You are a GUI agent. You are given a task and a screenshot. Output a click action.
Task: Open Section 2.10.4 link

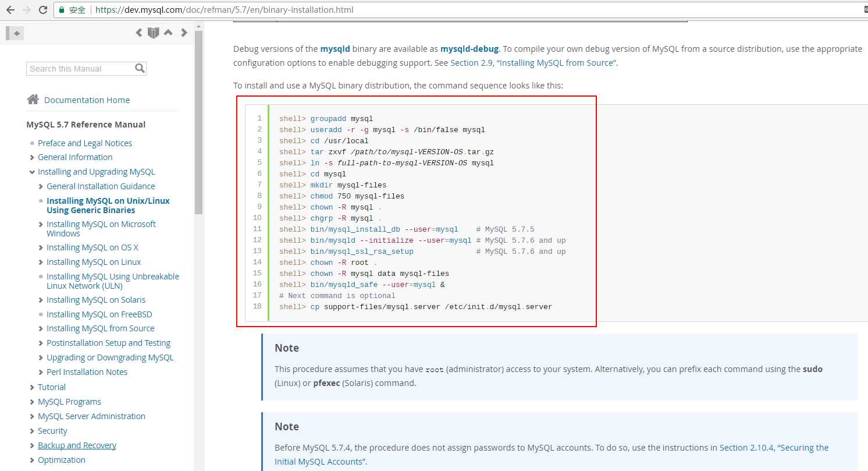tap(746, 448)
